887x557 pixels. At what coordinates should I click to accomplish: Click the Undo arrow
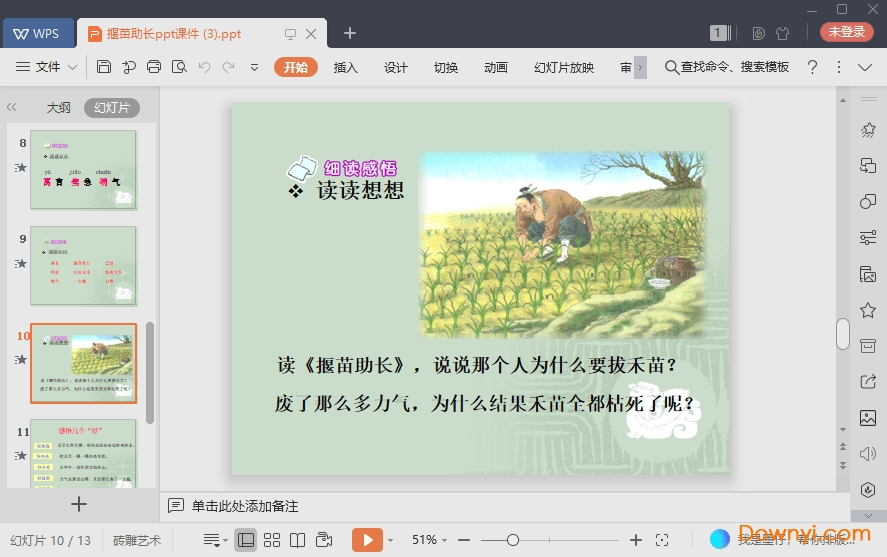(x=204, y=67)
